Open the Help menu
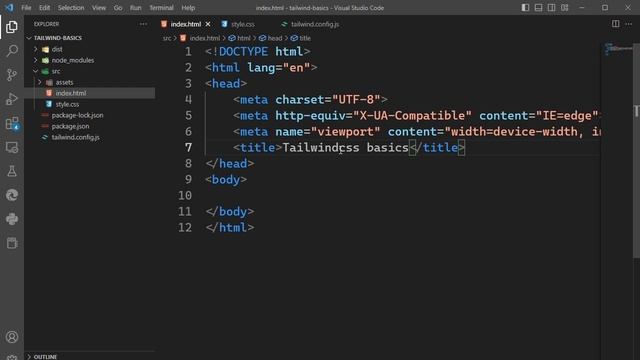This screenshot has height=360, width=640. 188,8
